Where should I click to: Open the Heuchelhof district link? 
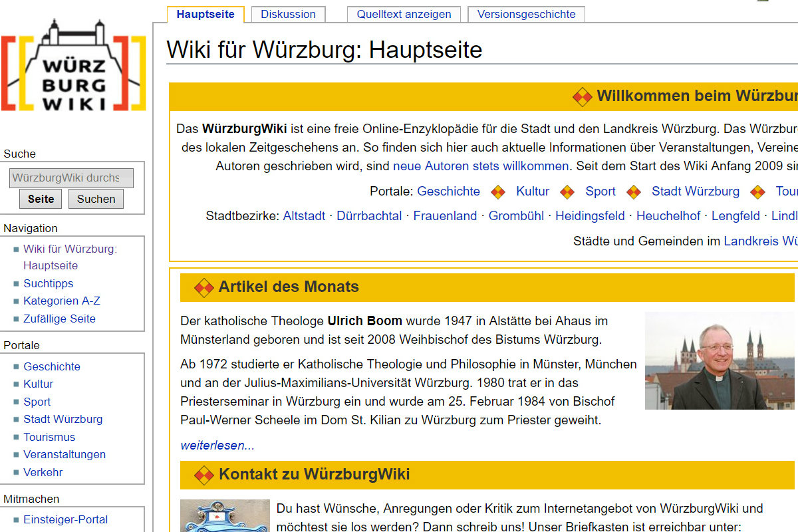point(668,215)
